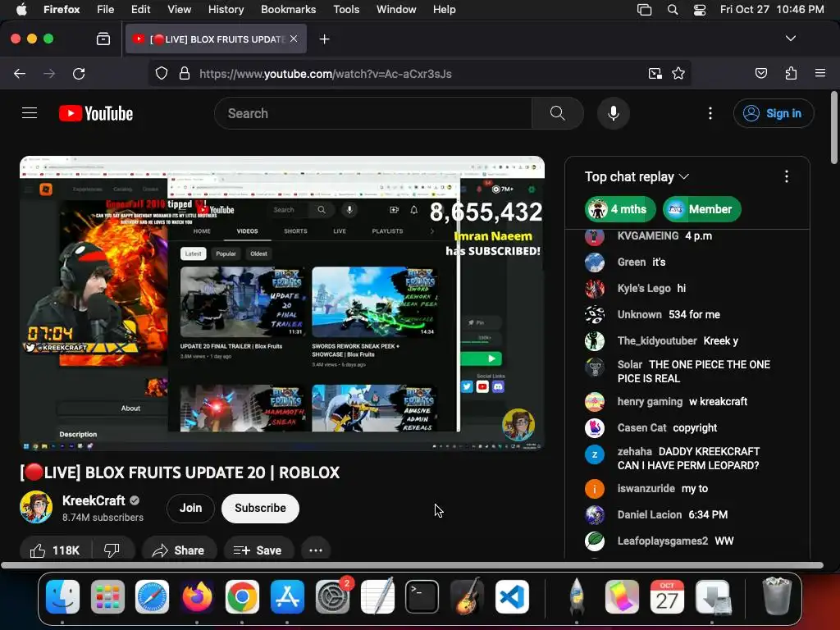Screen dimensions: 840x630
Task: Open a new Firefox tab
Action: 324,39
